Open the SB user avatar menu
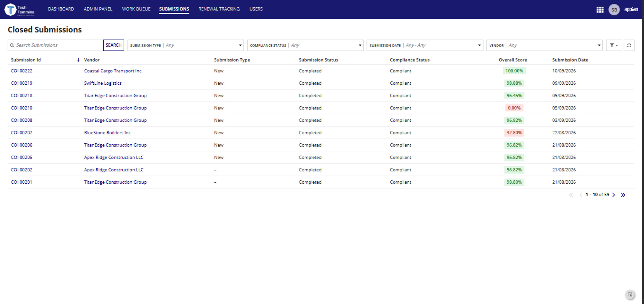The image size is (644, 304). (x=614, y=10)
